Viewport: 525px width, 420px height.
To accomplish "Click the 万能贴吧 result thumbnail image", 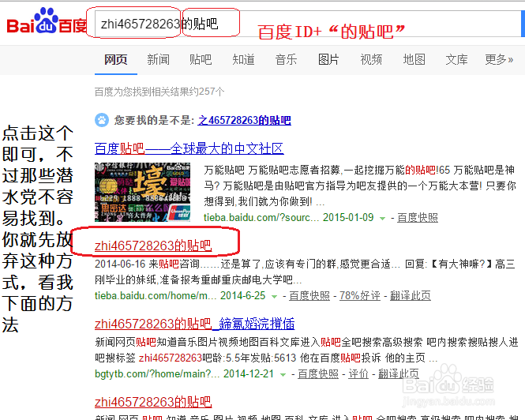I will [142, 192].
